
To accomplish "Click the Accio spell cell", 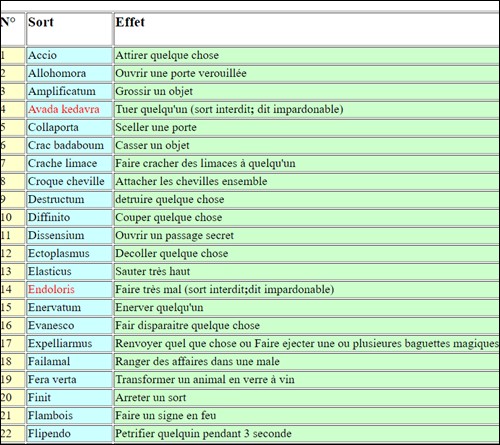I will coord(69,55).
